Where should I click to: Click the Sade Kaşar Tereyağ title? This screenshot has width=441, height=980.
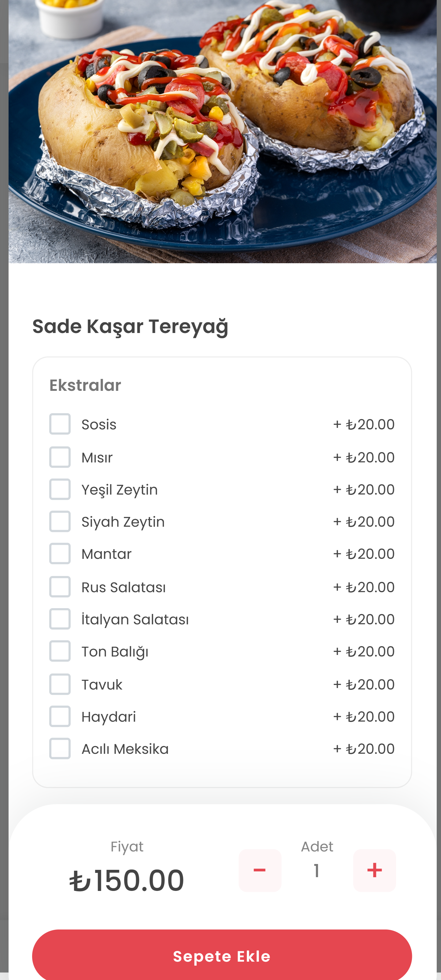click(130, 327)
